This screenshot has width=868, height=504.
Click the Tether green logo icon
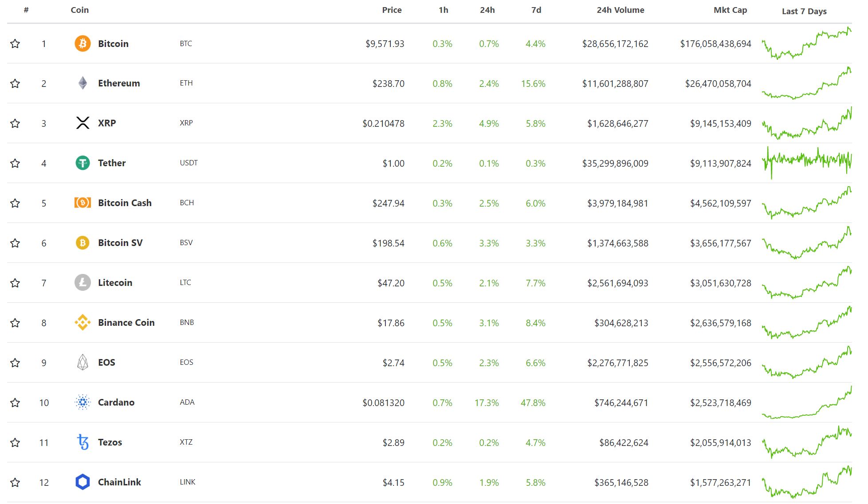[x=82, y=163]
